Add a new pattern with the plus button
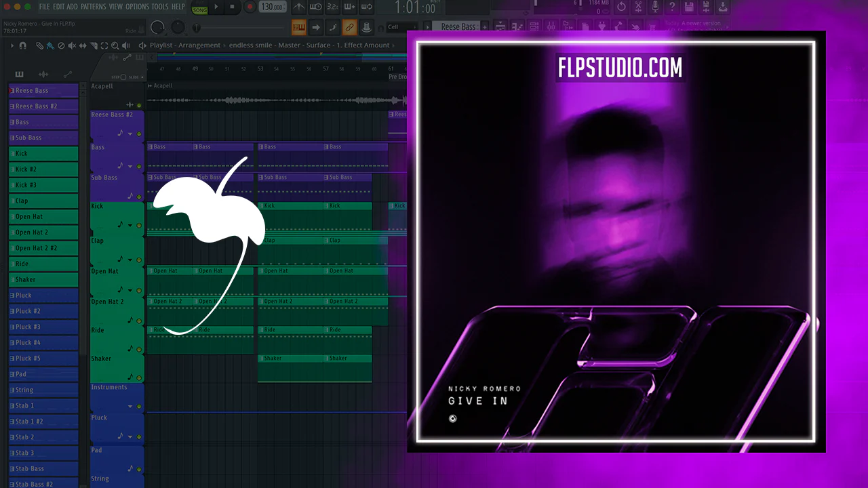 (485, 27)
